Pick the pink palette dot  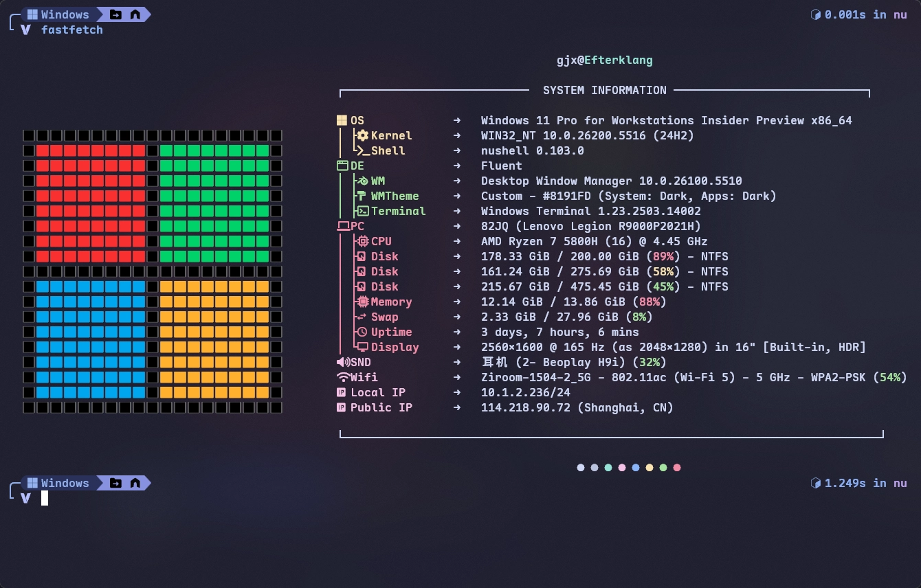coord(622,468)
